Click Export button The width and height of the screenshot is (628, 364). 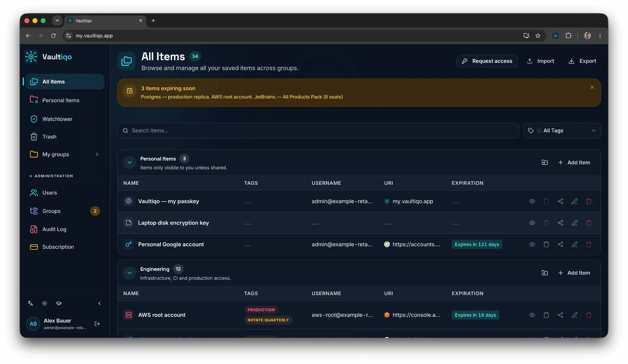582,61
